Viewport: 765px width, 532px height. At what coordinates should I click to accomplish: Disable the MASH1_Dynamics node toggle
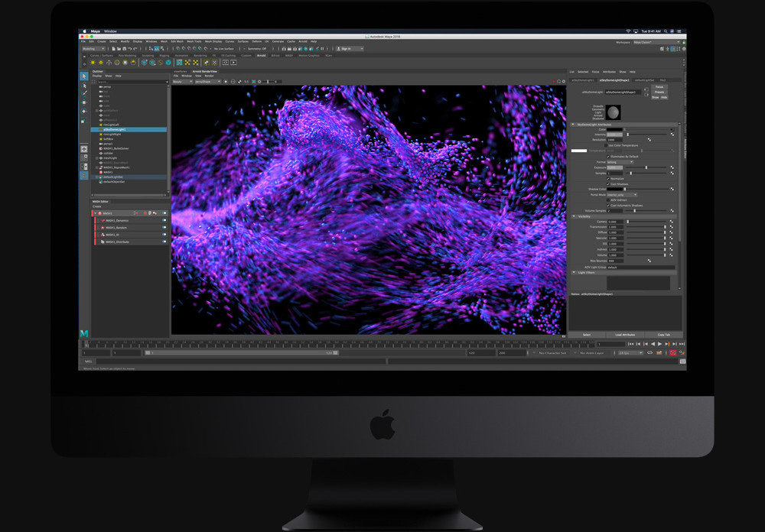pos(164,220)
